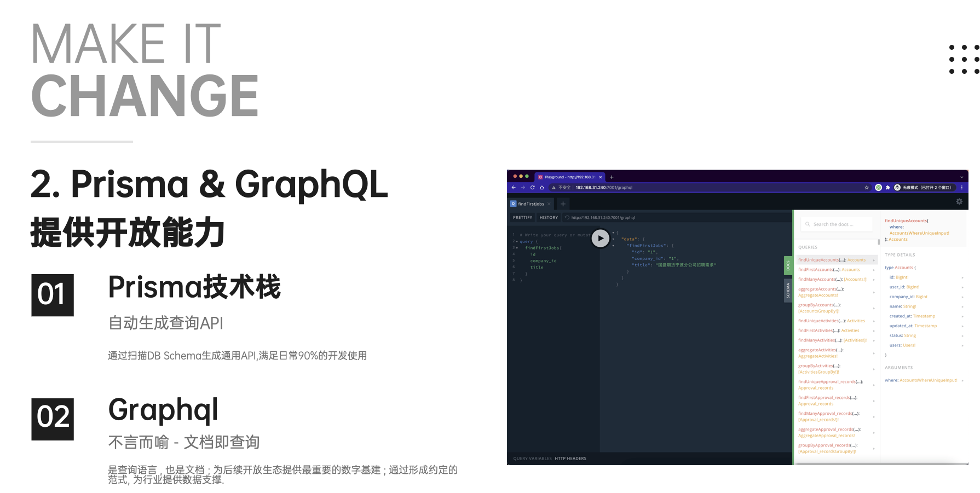The width and height of the screenshot is (980, 493).
Task: Open aggregateActivities query in docs
Action: [x=836, y=353]
